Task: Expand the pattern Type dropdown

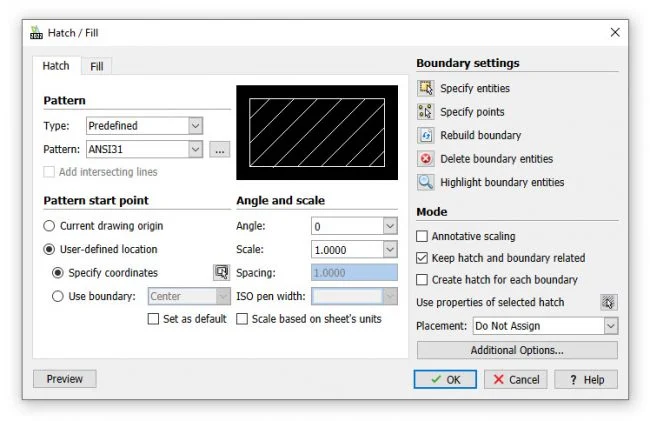Action: pos(195,126)
